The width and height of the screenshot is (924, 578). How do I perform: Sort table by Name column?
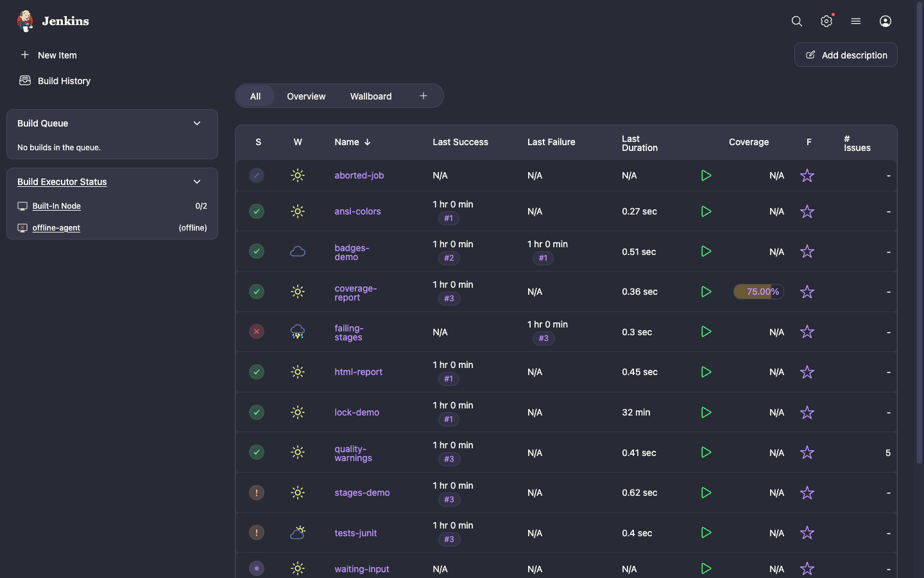352,142
